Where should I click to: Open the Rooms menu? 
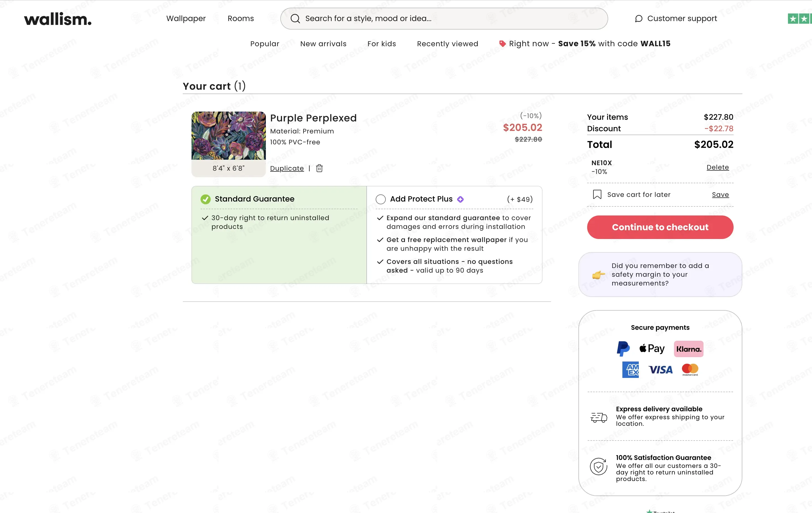pos(240,19)
